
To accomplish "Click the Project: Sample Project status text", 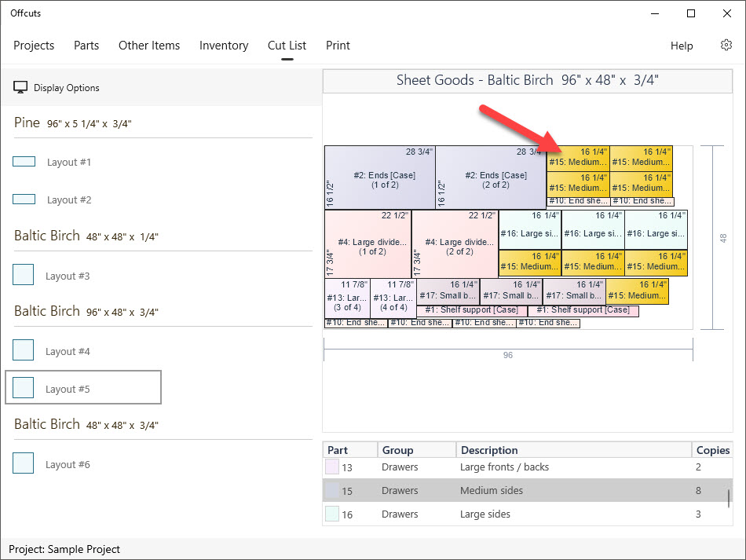I will [x=64, y=549].
